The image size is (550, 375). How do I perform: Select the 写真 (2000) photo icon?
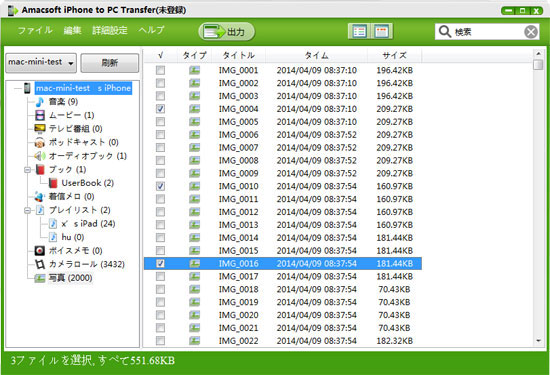[40, 278]
